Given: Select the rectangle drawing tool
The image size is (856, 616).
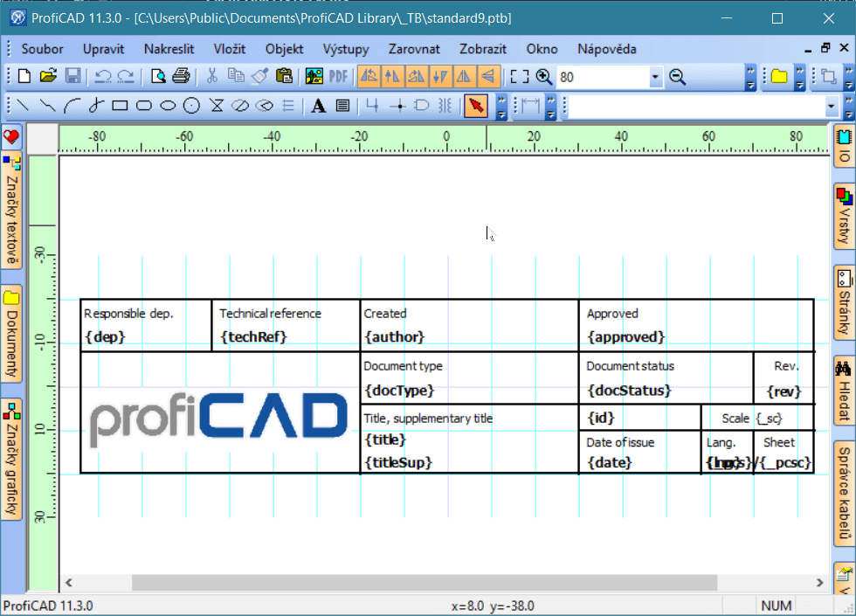Looking at the screenshot, I should [120, 106].
